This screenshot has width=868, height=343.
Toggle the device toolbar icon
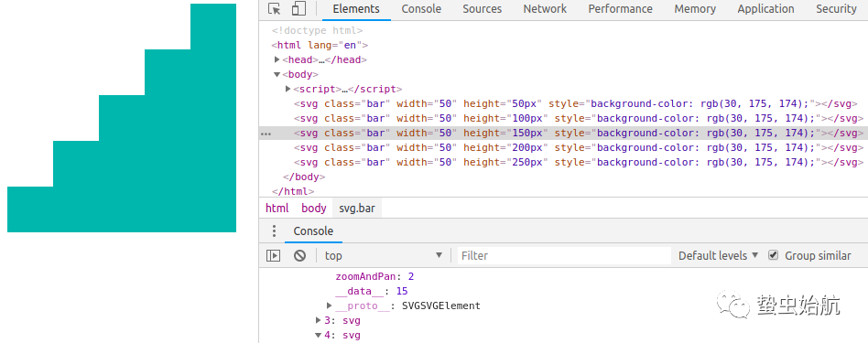pos(298,9)
